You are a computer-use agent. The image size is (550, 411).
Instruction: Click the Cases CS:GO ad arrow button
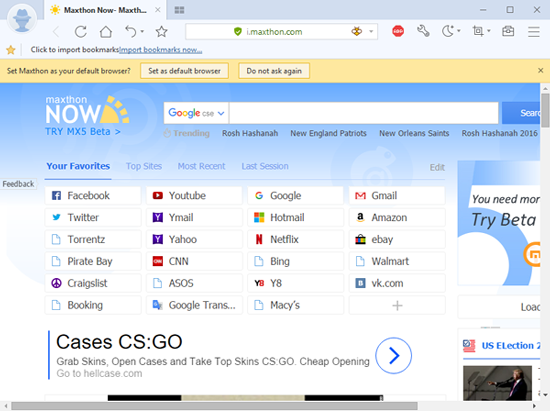393,356
